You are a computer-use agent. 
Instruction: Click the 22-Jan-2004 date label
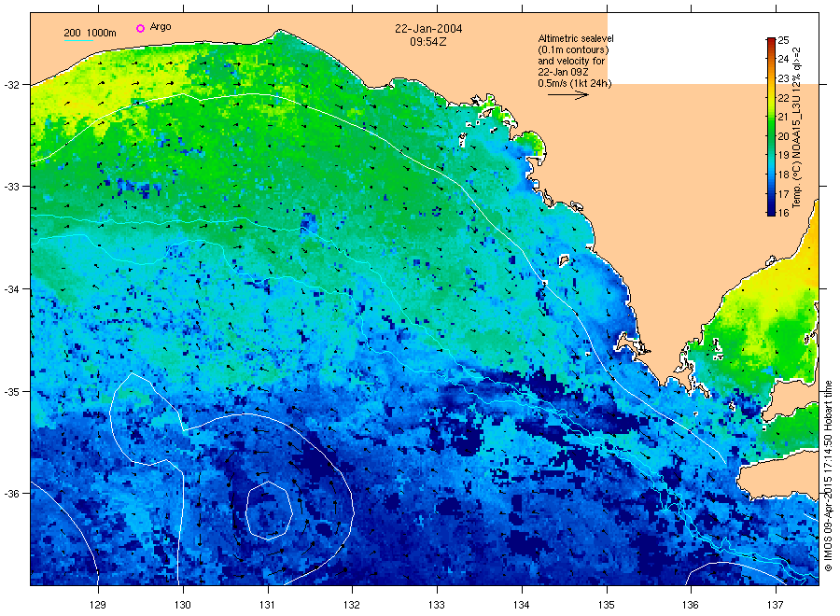428,29
